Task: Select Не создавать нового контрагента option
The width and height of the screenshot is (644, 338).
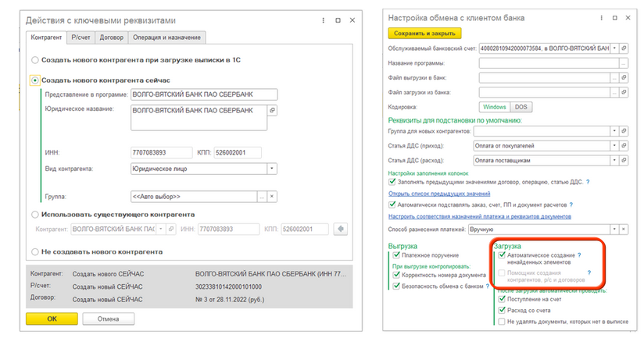Action: point(35,252)
